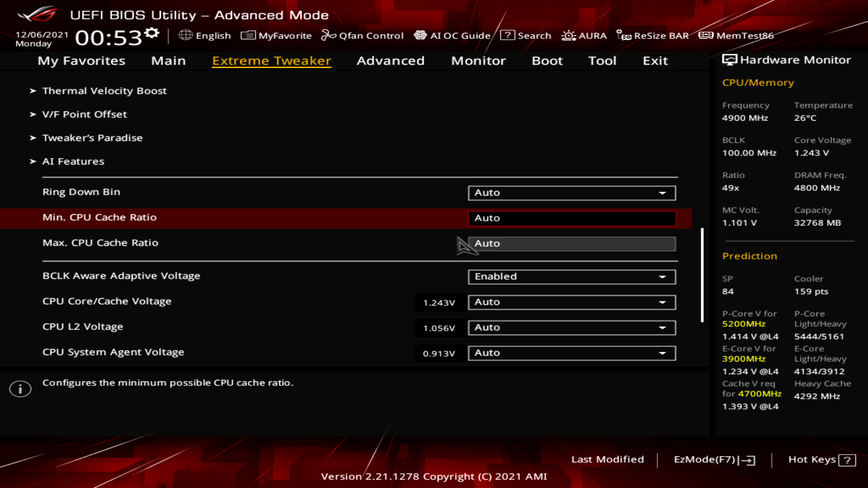This screenshot has width=868, height=488.
Task: Click the clock settings gear icon
Action: pyautogui.click(x=152, y=33)
